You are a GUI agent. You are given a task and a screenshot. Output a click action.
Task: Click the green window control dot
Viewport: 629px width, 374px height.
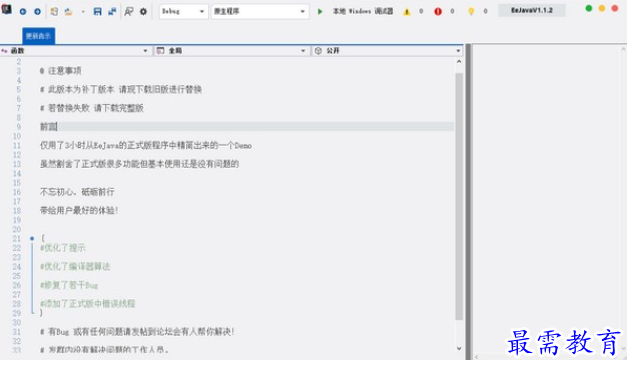589,8
